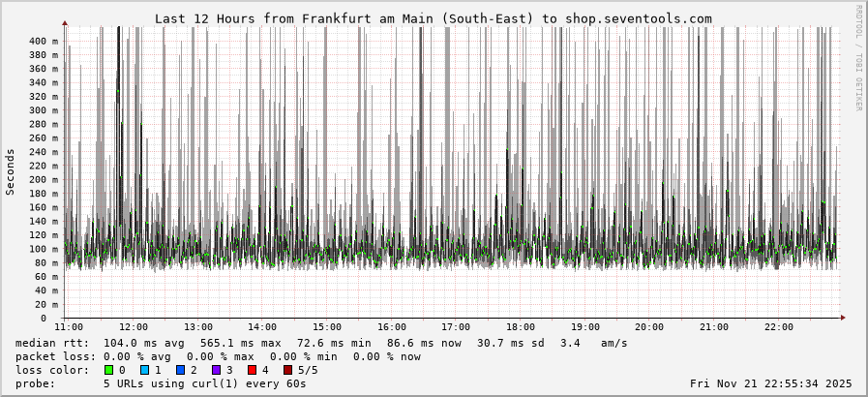Image resolution: width=868 pixels, height=397 pixels.
Task: Click the red arrow atop the Y axis
Action: 65,22
